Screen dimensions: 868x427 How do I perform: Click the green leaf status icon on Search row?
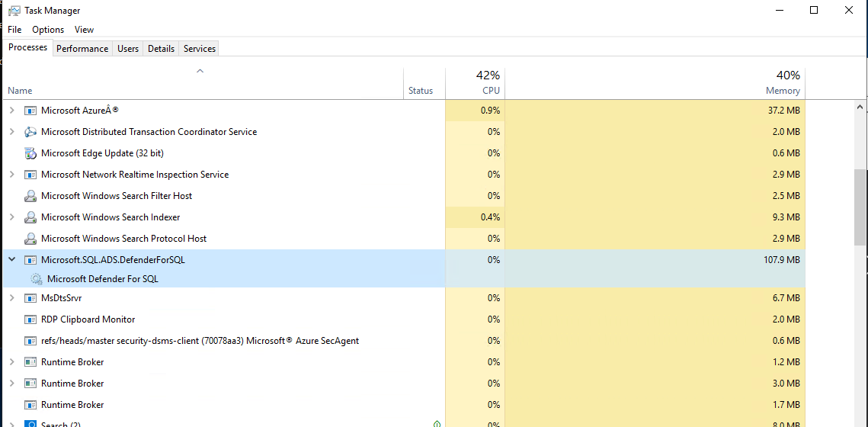437,424
